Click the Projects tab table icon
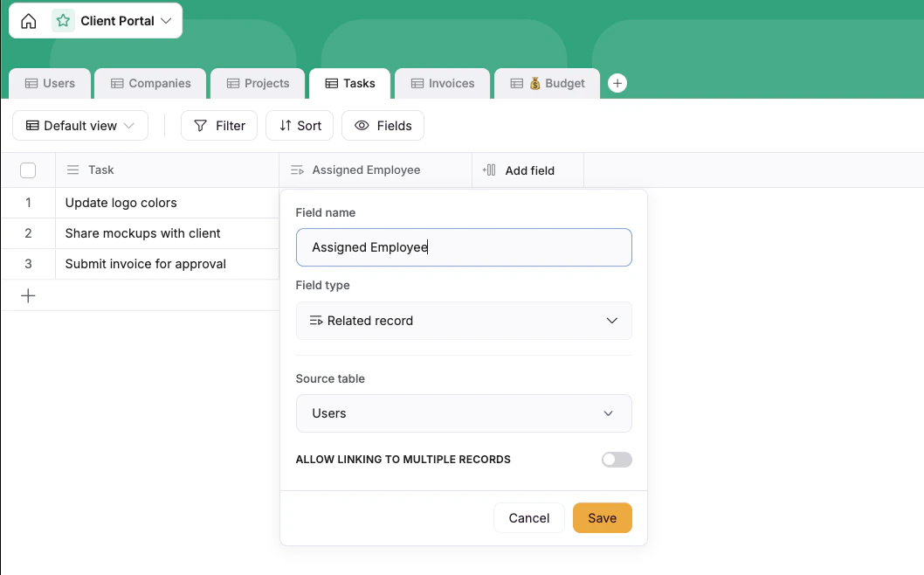Image resolution: width=924 pixels, height=575 pixels. coord(233,84)
